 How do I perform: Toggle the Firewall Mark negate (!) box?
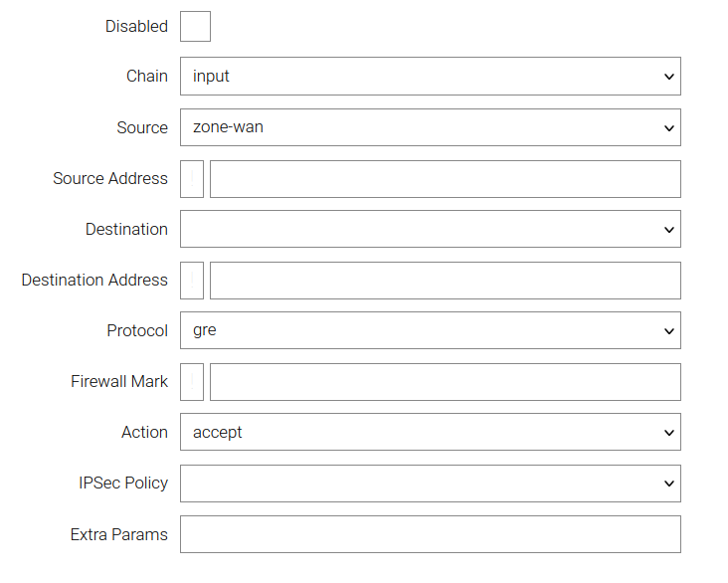[x=192, y=382]
